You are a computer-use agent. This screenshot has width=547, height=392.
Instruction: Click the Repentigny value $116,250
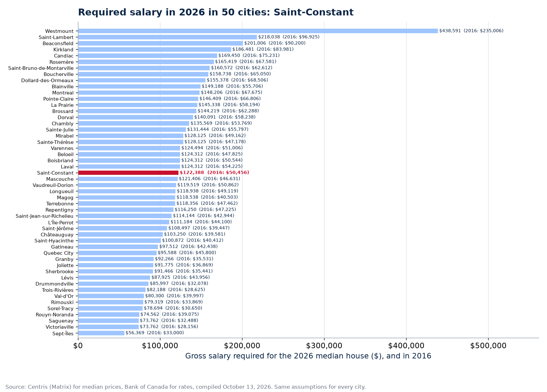[205, 210]
